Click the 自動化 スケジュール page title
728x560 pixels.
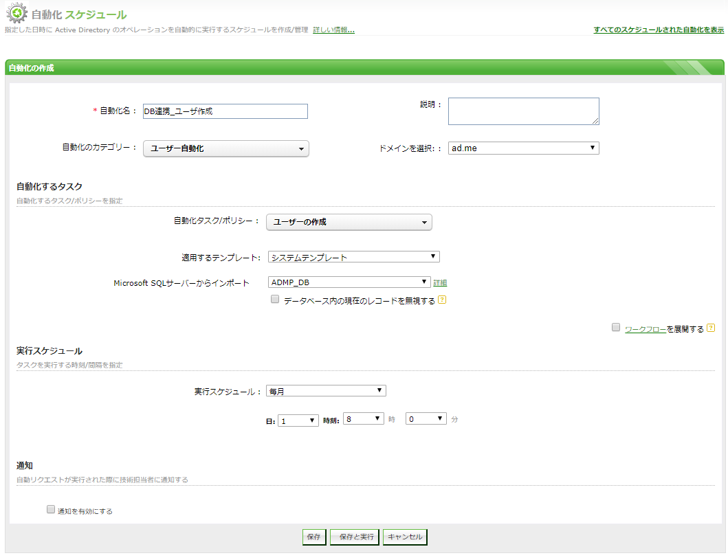pyautogui.click(x=79, y=15)
